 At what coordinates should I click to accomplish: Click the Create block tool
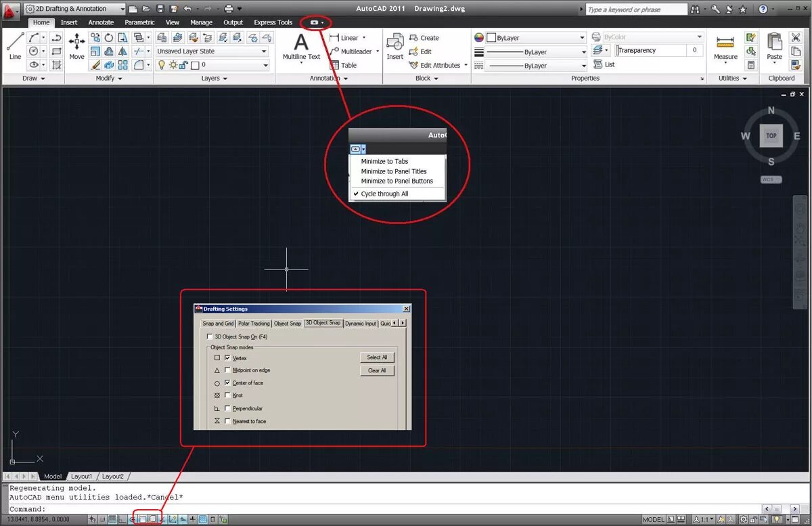[424, 38]
